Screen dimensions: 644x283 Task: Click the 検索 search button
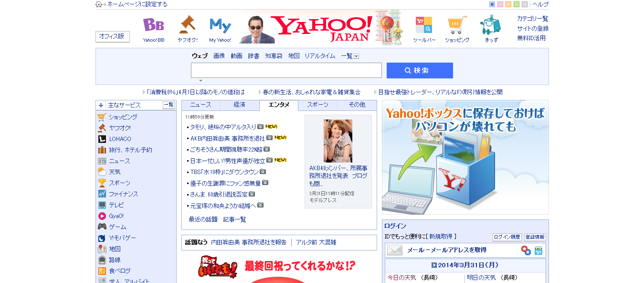[x=420, y=70]
